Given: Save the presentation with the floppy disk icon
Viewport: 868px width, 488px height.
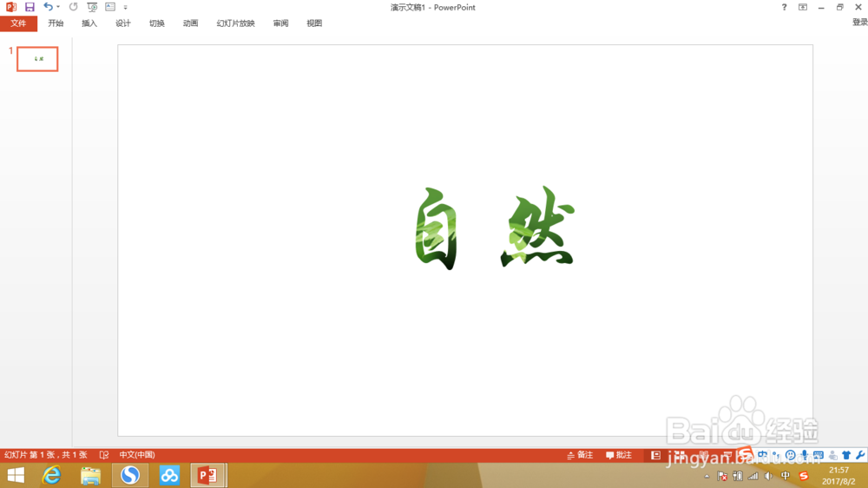Looking at the screenshot, I should 30,7.
